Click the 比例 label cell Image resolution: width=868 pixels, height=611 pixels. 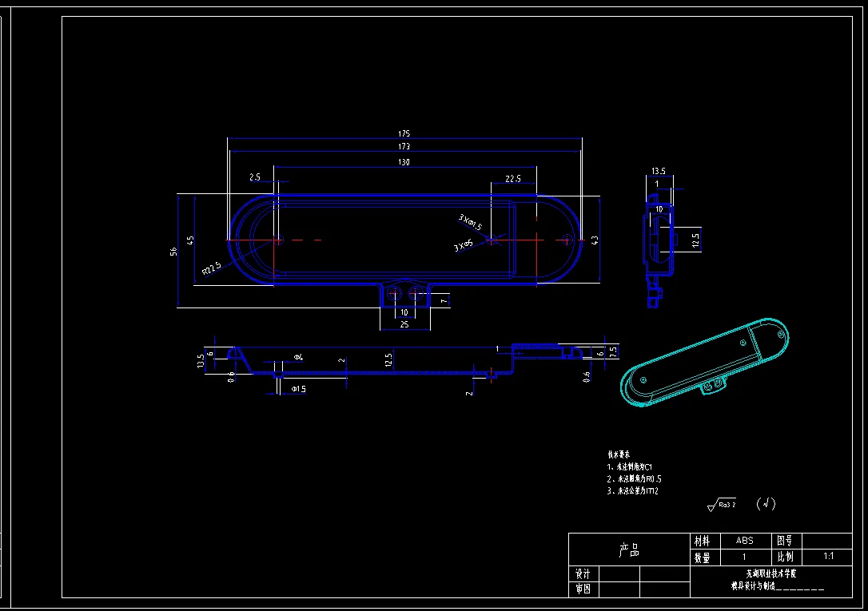point(786,557)
